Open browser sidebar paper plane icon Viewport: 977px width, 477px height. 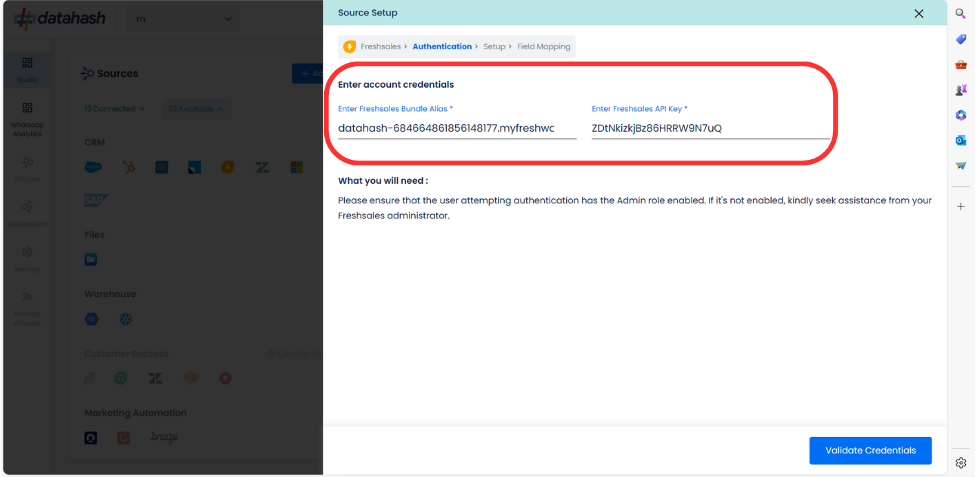(x=960, y=166)
